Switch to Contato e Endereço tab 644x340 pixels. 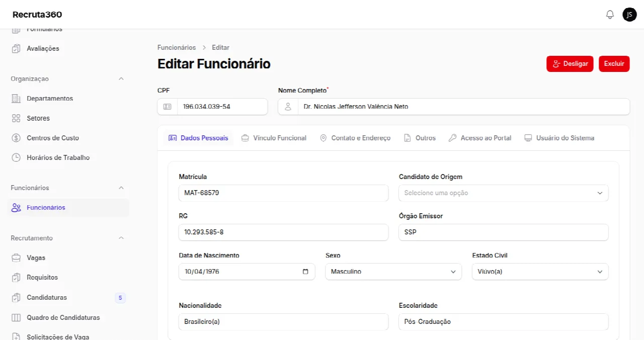[355, 138]
